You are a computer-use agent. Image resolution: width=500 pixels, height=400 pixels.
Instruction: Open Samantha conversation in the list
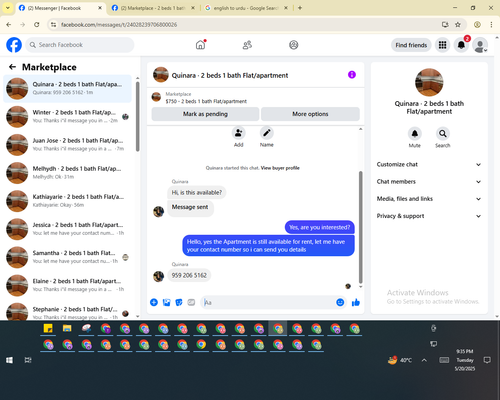click(68, 257)
